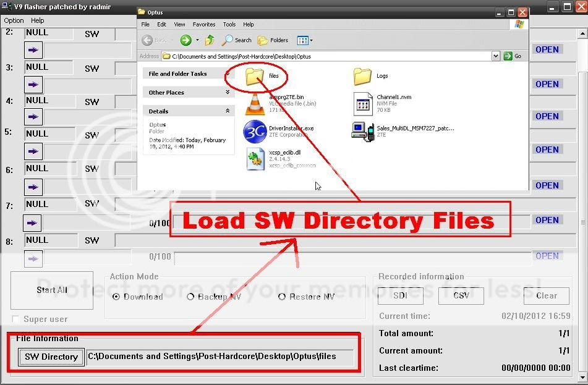
Task: Open the files folder in Optus window
Action: (255, 76)
